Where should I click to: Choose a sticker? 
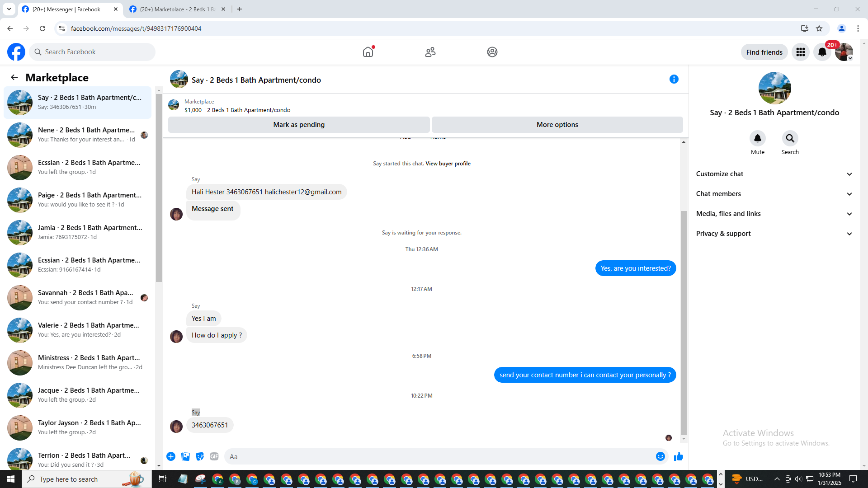[200, 456]
